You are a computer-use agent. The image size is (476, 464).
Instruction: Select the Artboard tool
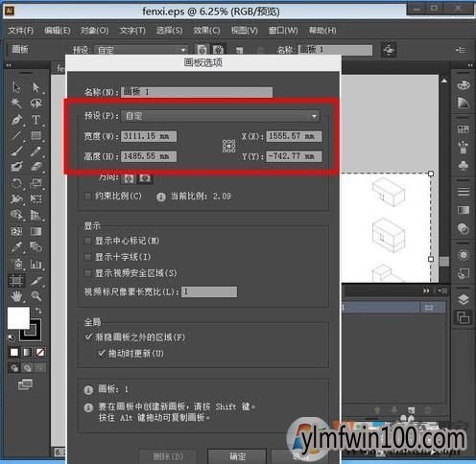pos(16,280)
